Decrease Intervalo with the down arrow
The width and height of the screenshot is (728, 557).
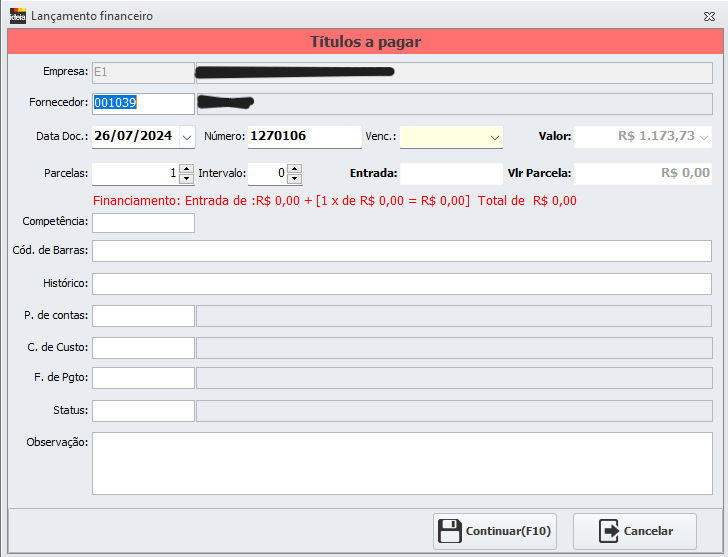coord(294,178)
